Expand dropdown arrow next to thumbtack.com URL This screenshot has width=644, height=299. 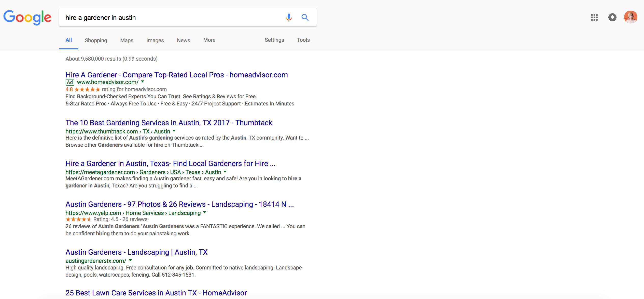point(174,131)
